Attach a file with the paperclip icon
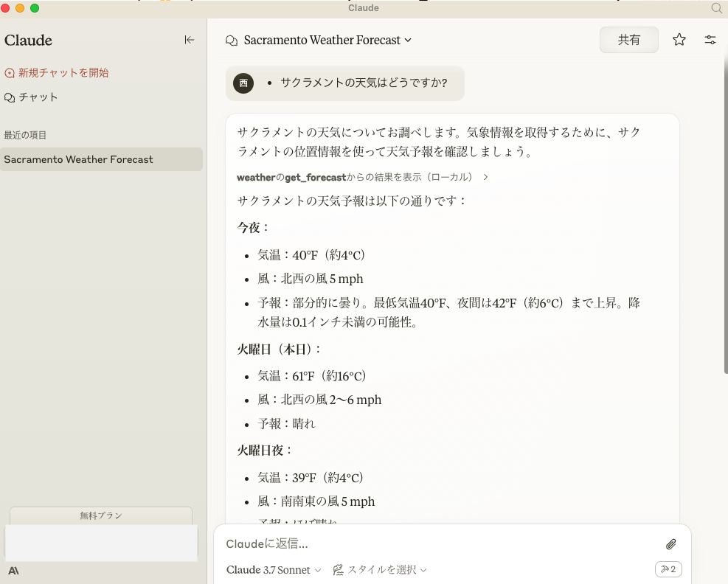 point(671,544)
